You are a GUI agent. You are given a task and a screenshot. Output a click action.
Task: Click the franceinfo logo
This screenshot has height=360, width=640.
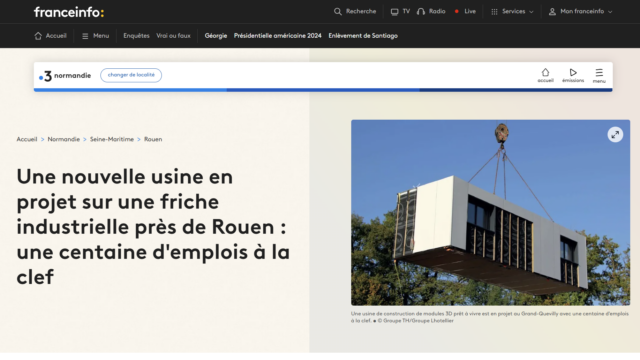pos(69,12)
